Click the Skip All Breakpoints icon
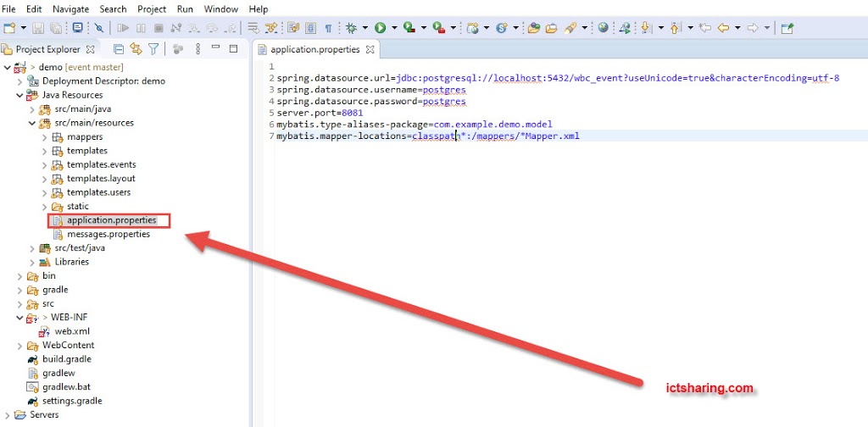Screen dimensions: 868x427 [x=99, y=28]
